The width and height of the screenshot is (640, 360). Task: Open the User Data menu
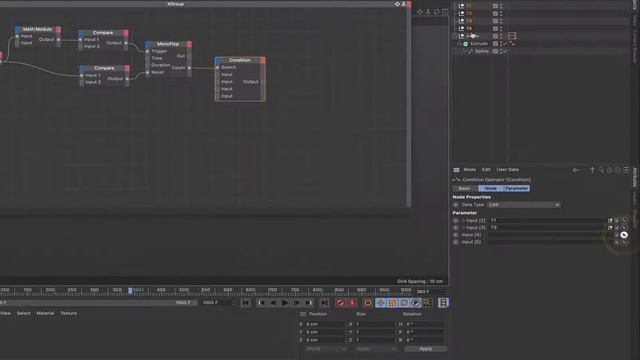507,170
